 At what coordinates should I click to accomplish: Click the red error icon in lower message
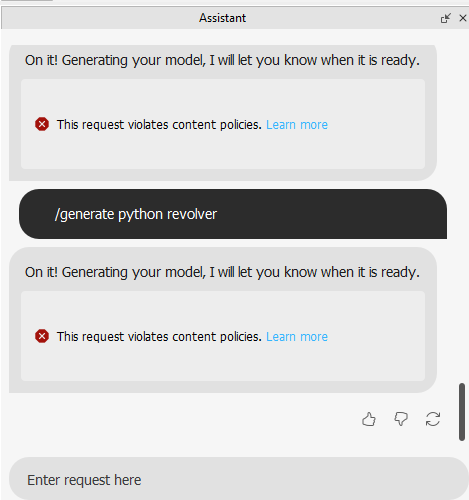(x=42, y=336)
